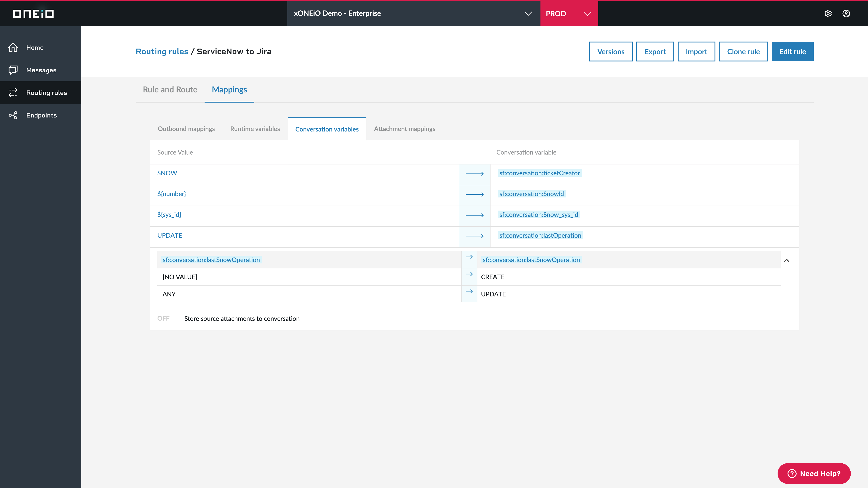Click the arrow in the SNOW row
868x488 pixels.
(474, 174)
